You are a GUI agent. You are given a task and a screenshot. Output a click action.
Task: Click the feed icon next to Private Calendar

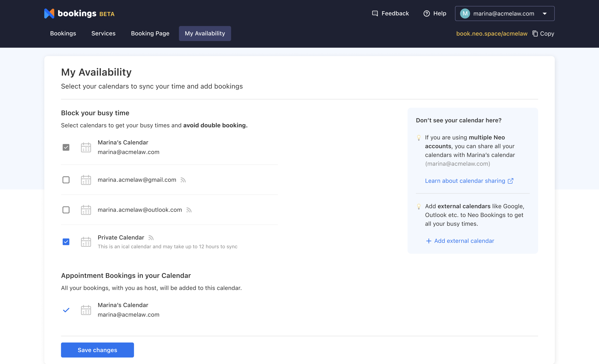coord(151,238)
